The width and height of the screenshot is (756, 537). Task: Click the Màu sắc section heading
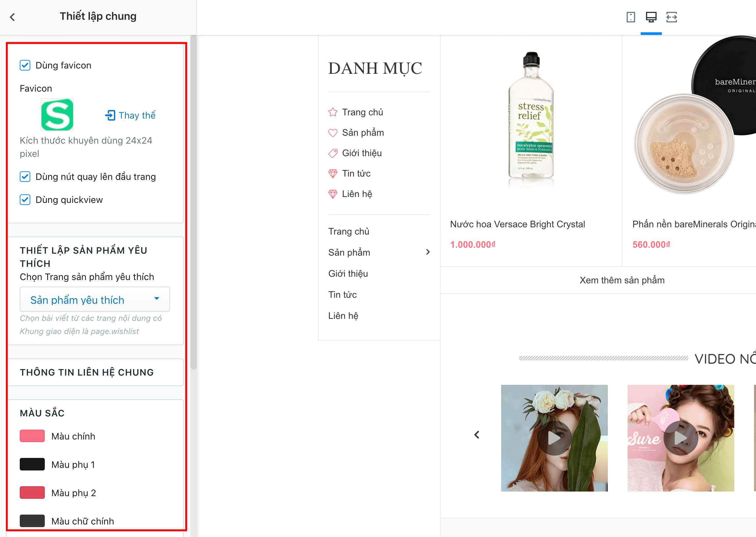pos(42,413)
